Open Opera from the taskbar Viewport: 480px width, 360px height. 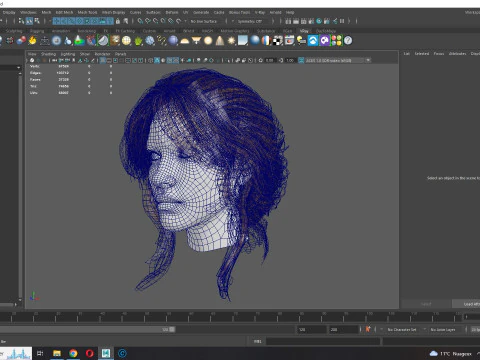pyautogui.click(x=90, y=353)
